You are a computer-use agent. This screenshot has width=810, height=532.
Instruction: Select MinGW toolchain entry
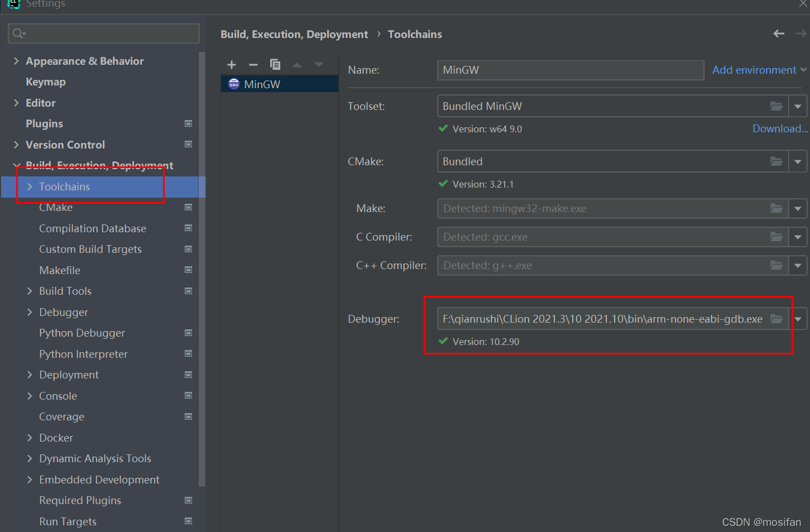(280, 84)
